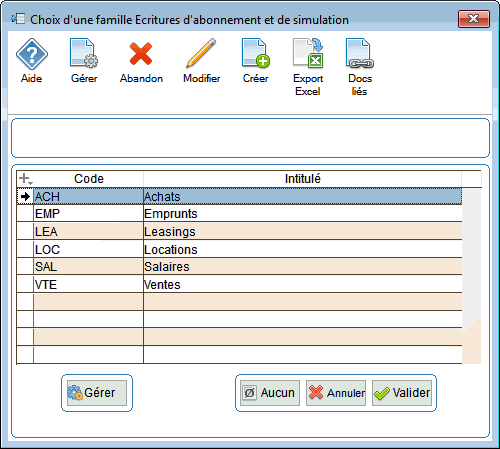This screenshot has width=500, height=449.
Task: Cancel with the Annuler button
Action: [x=336, y=393]
